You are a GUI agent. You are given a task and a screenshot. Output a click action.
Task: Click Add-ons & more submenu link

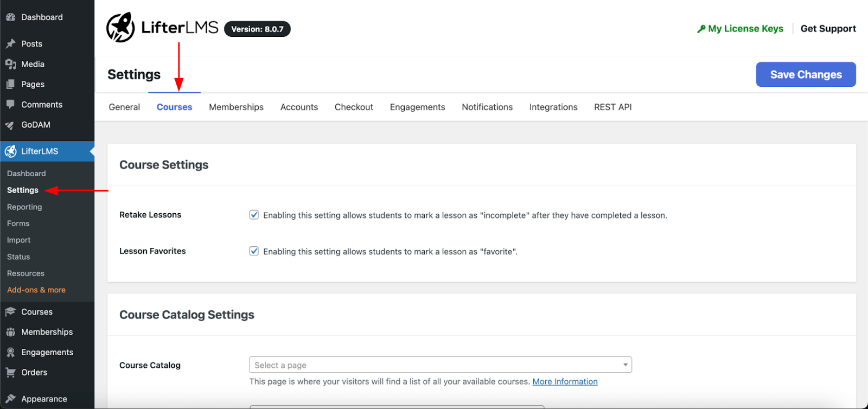pyautogui.click(x=36, y=290)
